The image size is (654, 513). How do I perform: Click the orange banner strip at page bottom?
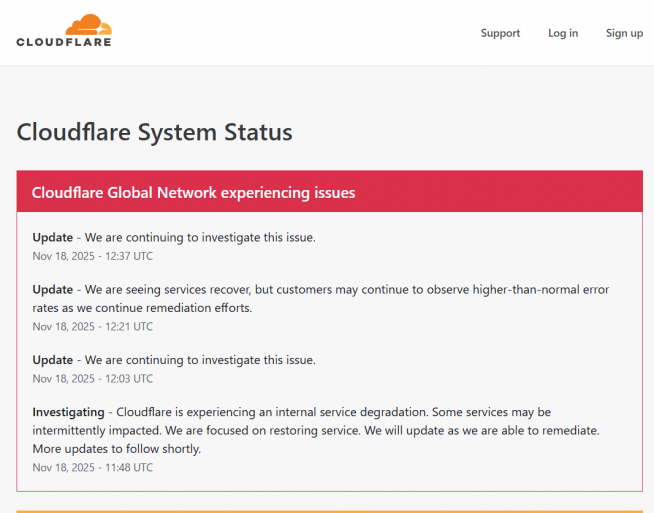[x=329, y=510]
